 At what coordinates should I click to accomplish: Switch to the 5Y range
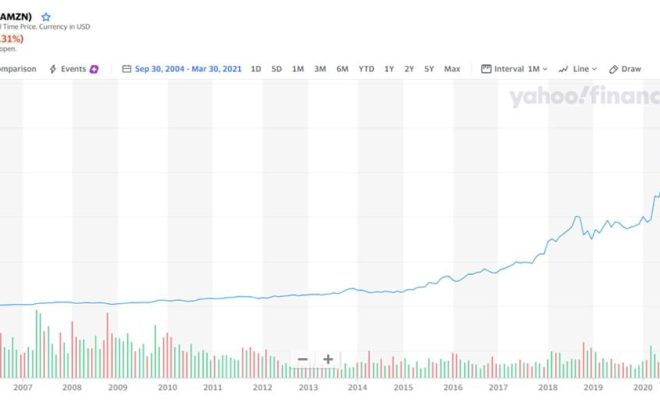click(429, 69)
